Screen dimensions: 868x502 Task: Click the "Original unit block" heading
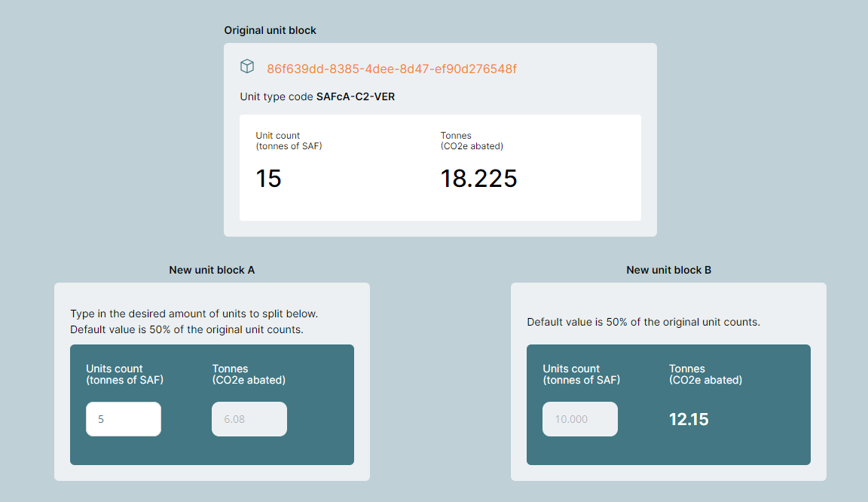[x=270, y=30]
